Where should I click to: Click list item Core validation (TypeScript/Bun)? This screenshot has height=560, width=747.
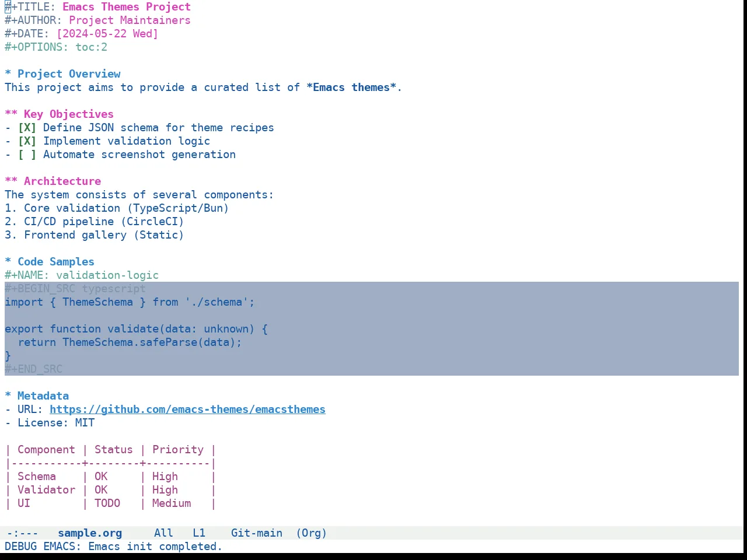(x=117, y=208)
